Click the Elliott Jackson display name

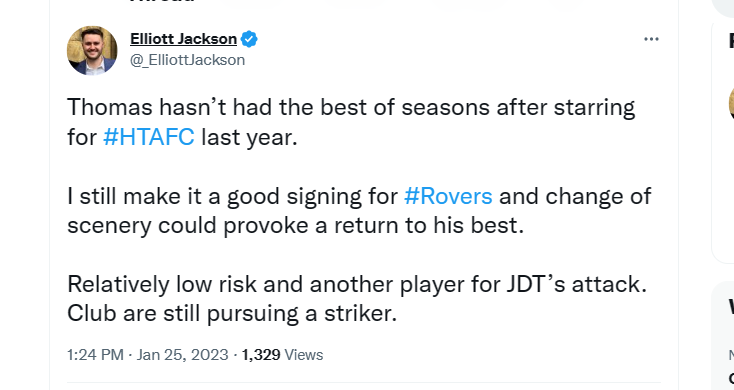pos(184,39)
